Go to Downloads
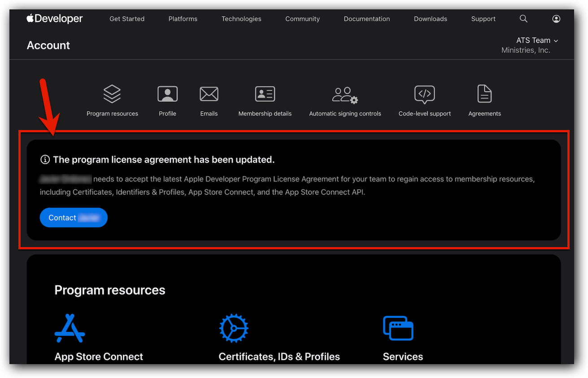The width and height of the screenshot is (588, 378). tap(431, 19)
